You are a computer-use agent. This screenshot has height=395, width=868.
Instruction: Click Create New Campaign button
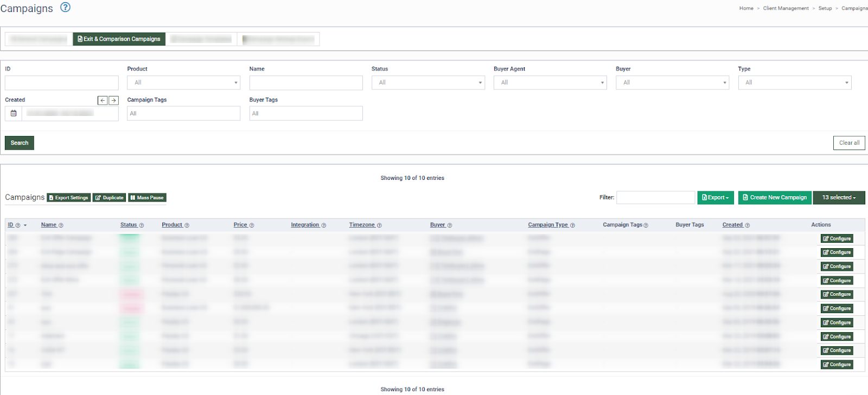point(774,198)
